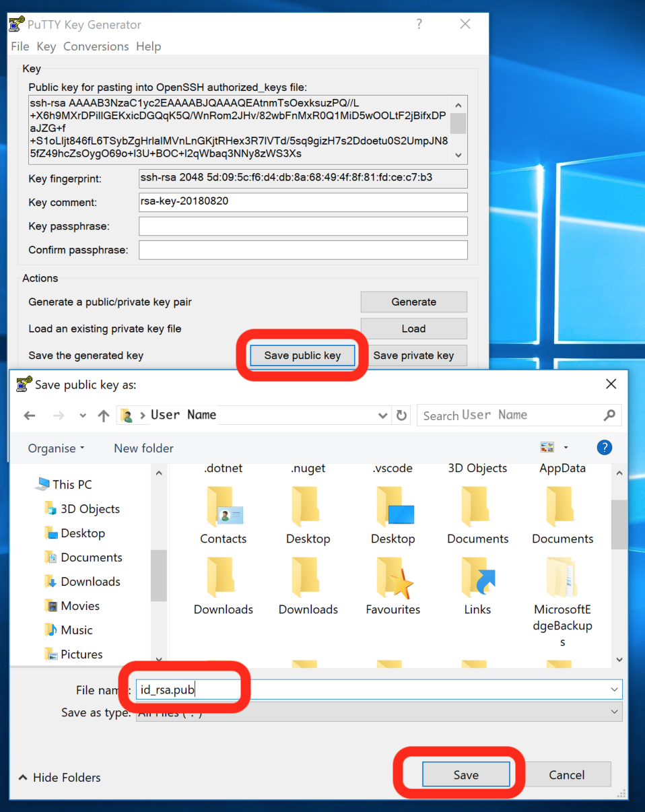
Task: Expand the Recent locations chevron
Action: coord(82,415)
